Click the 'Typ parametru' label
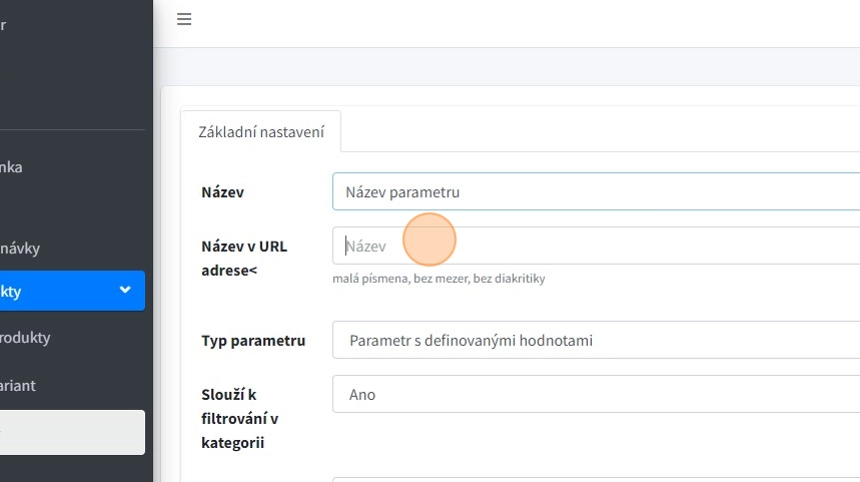Screen dimensions: 860x482 click(x=253, y=340)
